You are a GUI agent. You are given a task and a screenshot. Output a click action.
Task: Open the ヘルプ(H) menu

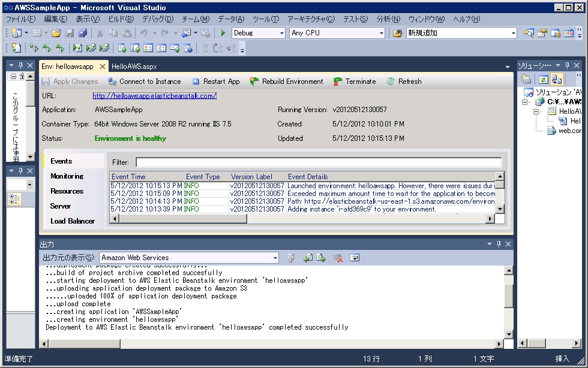(x=467, y=19)
